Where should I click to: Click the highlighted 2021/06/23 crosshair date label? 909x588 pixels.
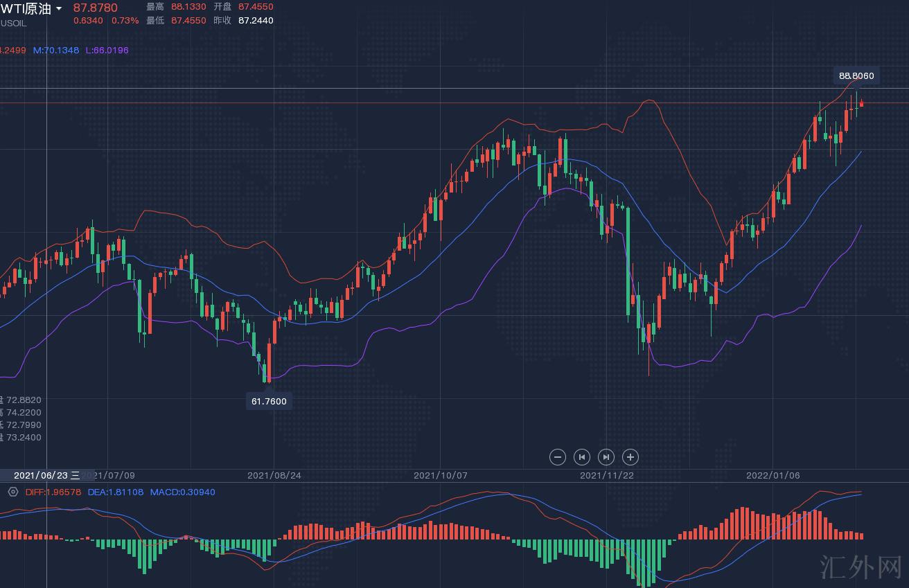pyautogui.click(x=46, y=476)
